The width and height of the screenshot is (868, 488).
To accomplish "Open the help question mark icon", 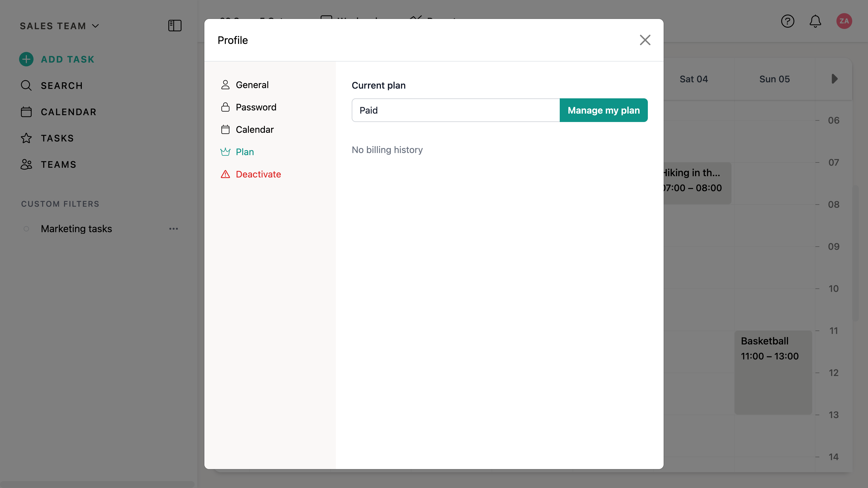I will tap(788, 21).
